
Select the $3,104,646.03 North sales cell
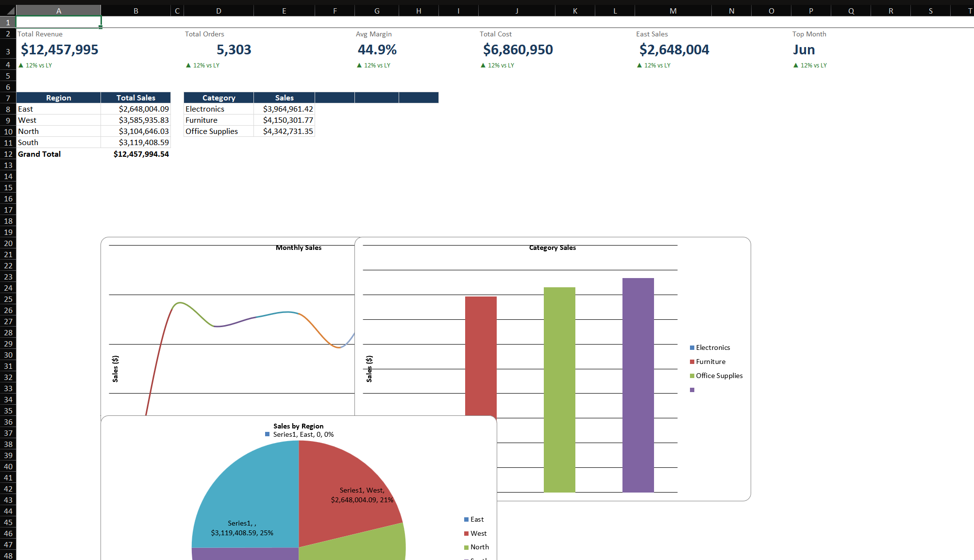pos(136,131)
